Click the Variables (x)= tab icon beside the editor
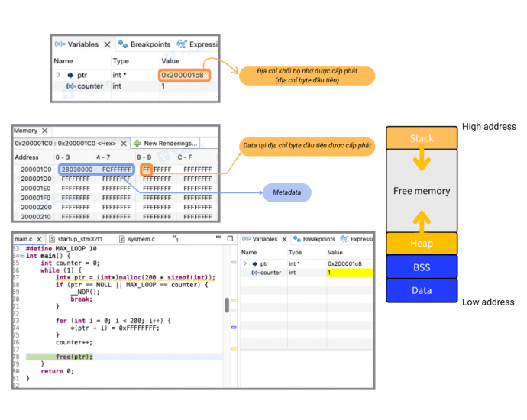 pyautogui.click(x=247, y=238)
